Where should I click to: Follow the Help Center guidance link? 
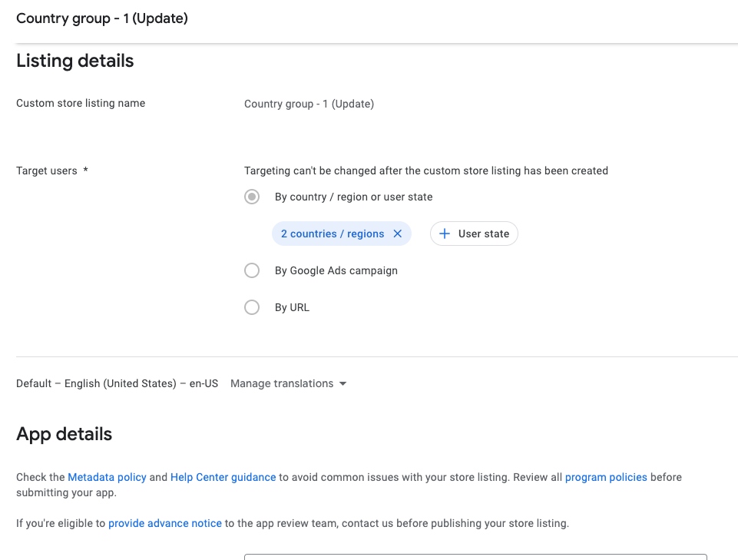coord(223,477)
